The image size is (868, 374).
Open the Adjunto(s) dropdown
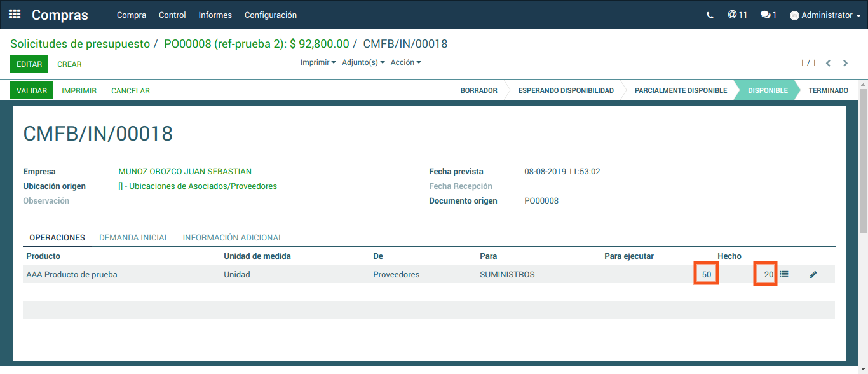tap(363, 62)
